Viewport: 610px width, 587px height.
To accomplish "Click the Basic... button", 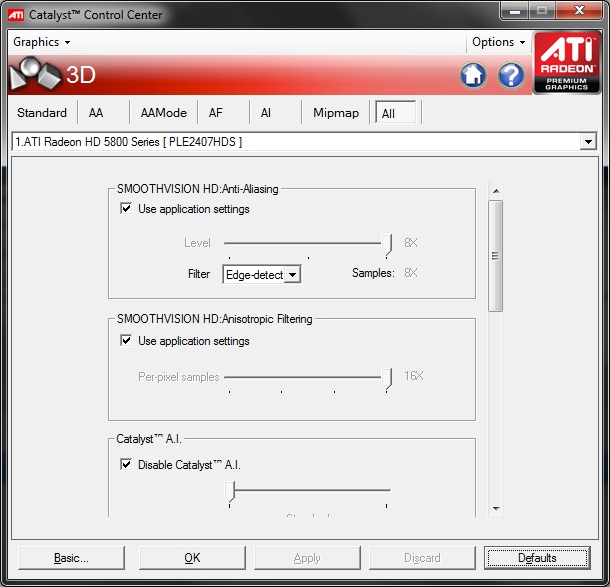I will point(71,558).
